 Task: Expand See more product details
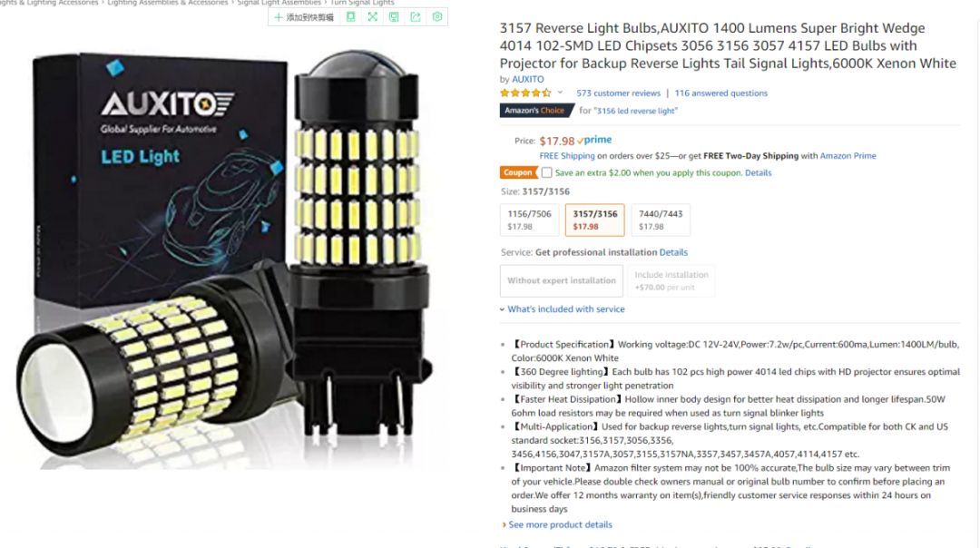pyautogui.click(x=557, y=525)
